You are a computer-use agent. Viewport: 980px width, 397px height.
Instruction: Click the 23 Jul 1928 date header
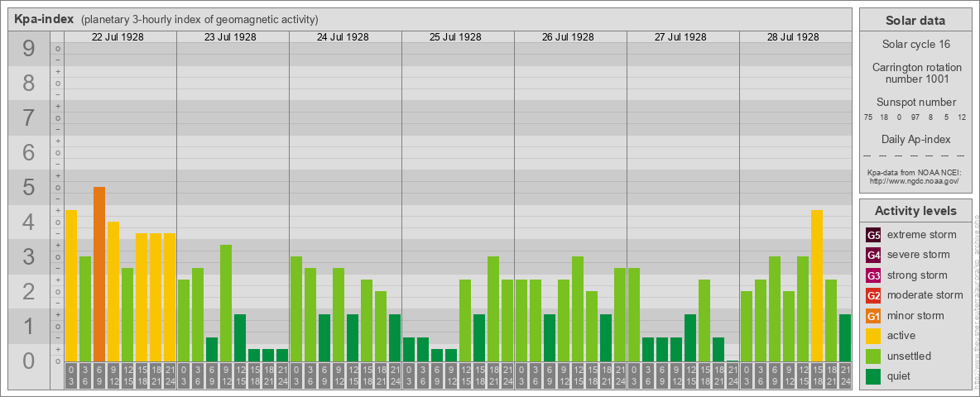pos(230,37)
